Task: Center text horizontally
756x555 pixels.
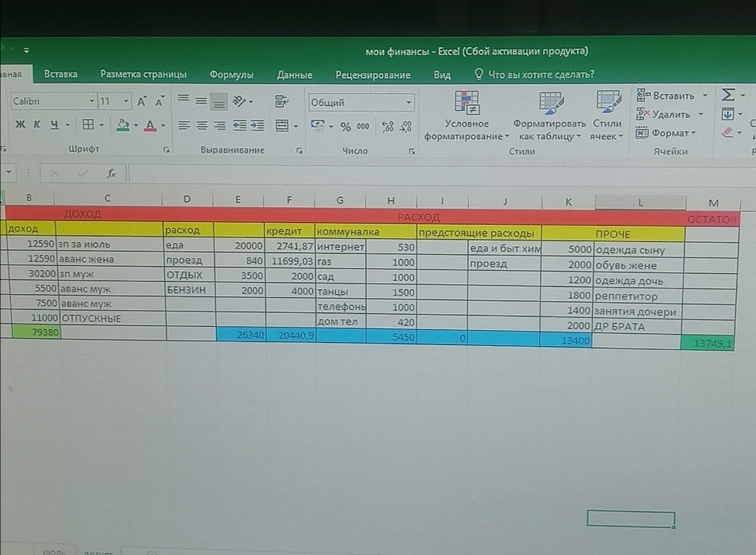Action: [x=202, y=126]
